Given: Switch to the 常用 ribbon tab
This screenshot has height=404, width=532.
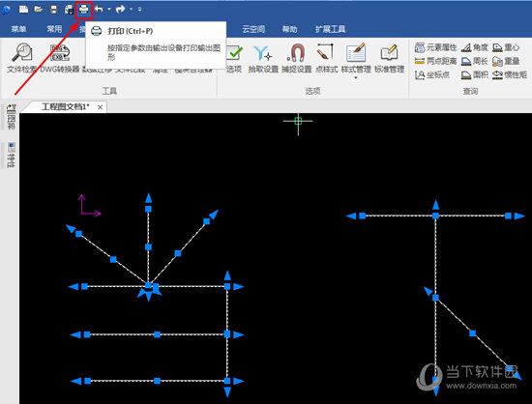Looking at the screenshot, I should pos(54,29).
